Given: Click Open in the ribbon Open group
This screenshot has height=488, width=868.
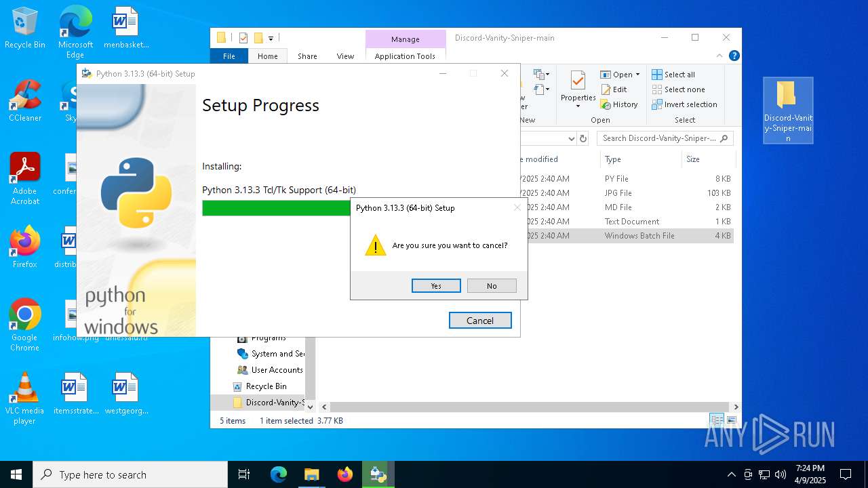Looking at the screenshot, I should coord(616,75).
